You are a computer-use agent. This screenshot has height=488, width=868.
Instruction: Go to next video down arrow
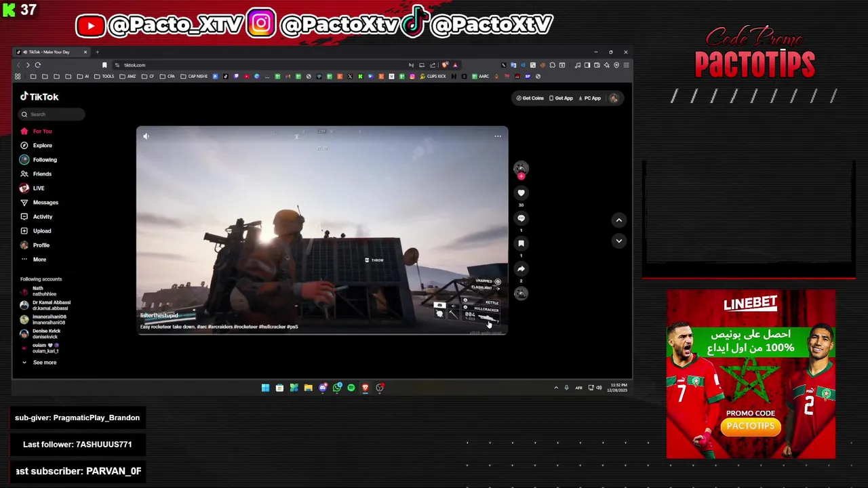618,241
